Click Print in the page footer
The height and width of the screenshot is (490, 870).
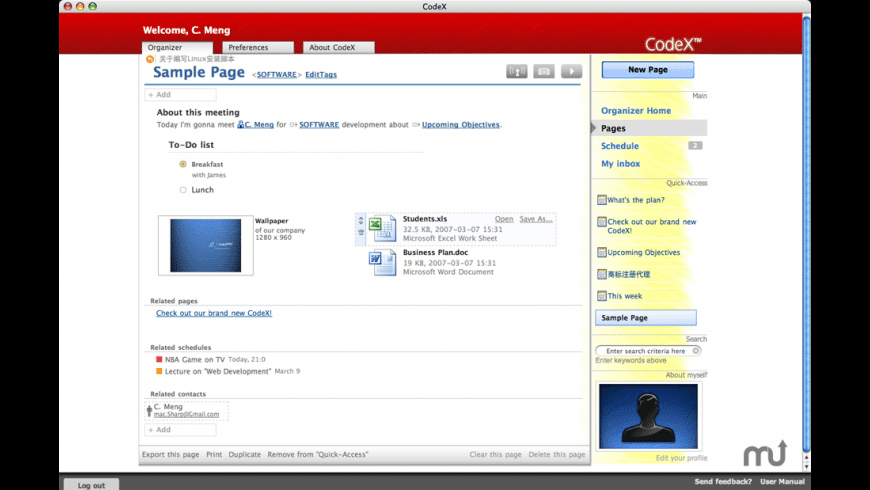pyautogui.click(x=214, y=454)
